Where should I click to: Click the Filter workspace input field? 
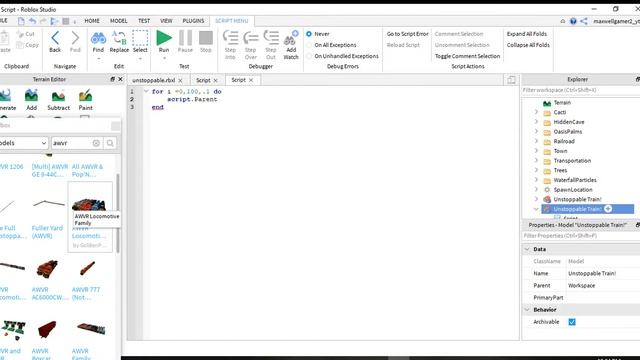pyautogui.click(x=580, y=90)
